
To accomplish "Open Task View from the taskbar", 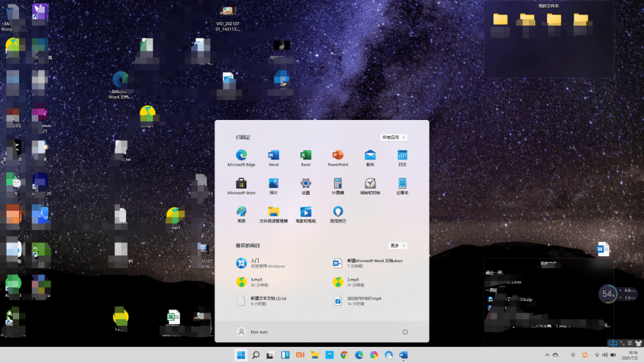I will coord(270,355).
